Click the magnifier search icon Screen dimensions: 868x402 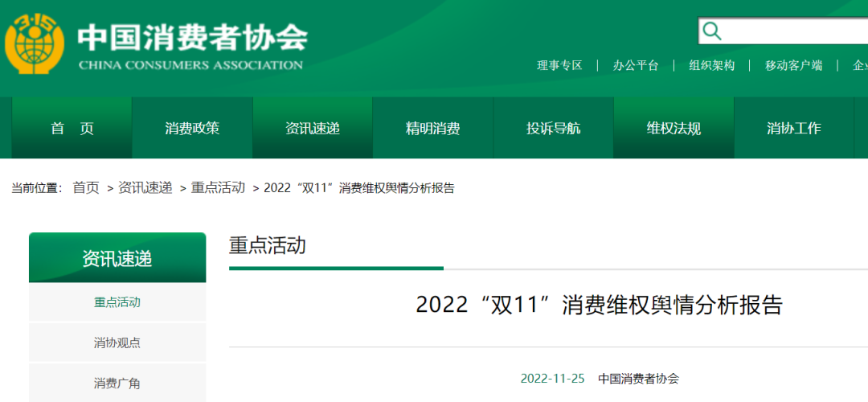click(711, 31)
